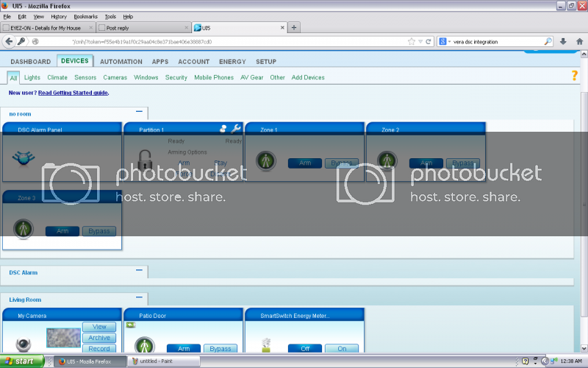
Task: Arm Zone 1
Action: tap(305, 163)
